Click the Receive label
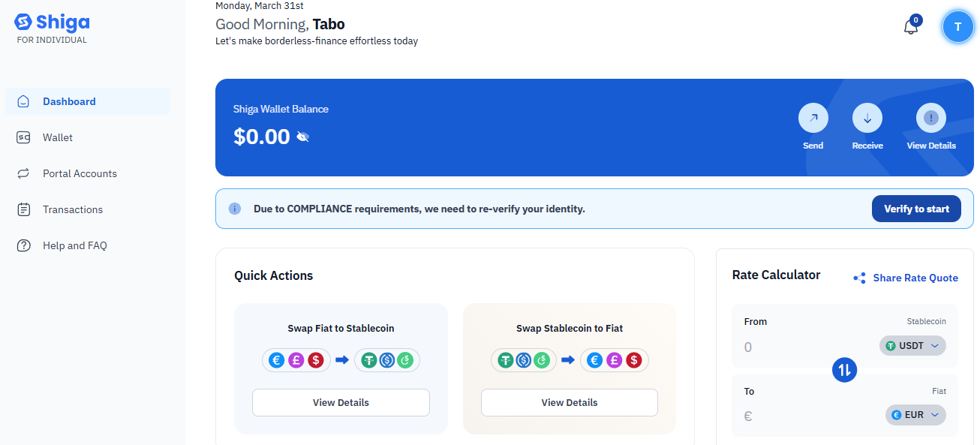The image size is (980, 445). point(867,146)
